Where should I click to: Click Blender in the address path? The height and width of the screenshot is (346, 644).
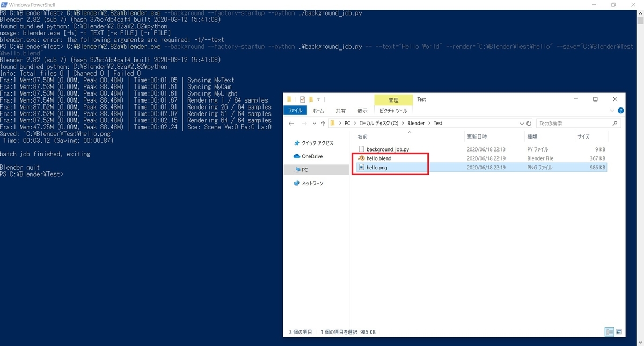tap(416, 123)
